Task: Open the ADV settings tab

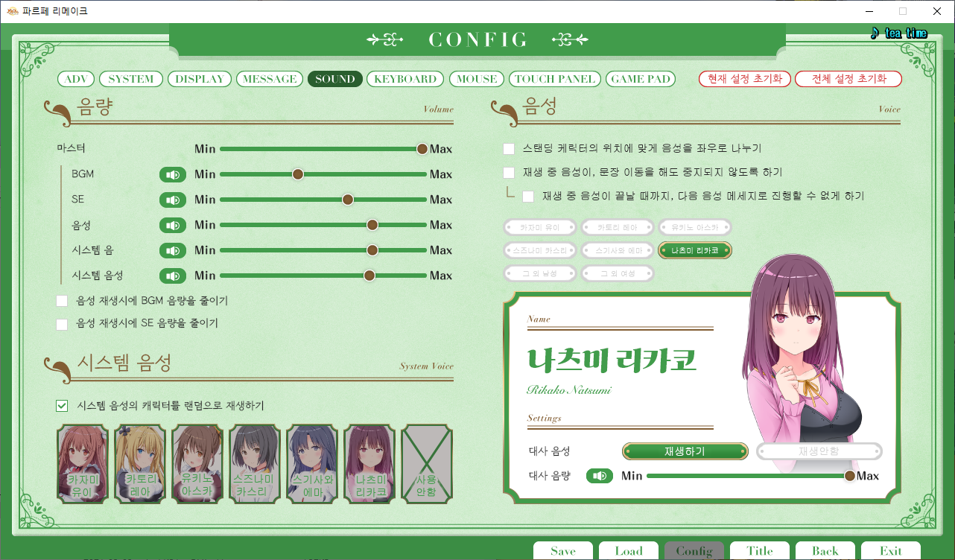Action: (76, 79)
